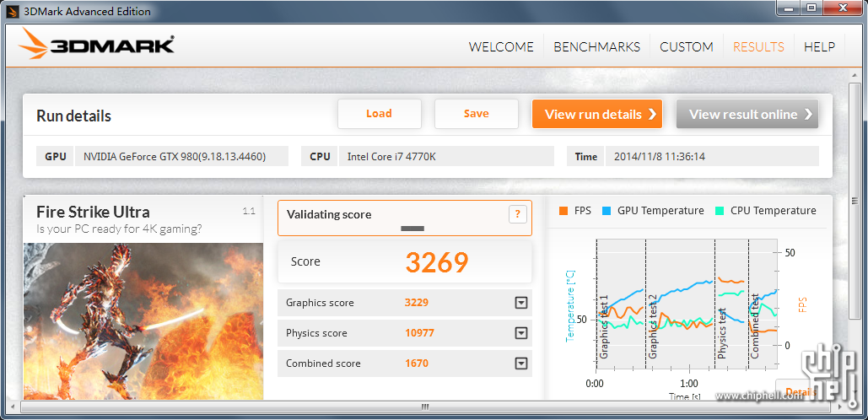Screen dimensions: 868x420
Task: Click the Graphics test 2 chart marker
Action: pyautogui.click(x=653, y=326)
